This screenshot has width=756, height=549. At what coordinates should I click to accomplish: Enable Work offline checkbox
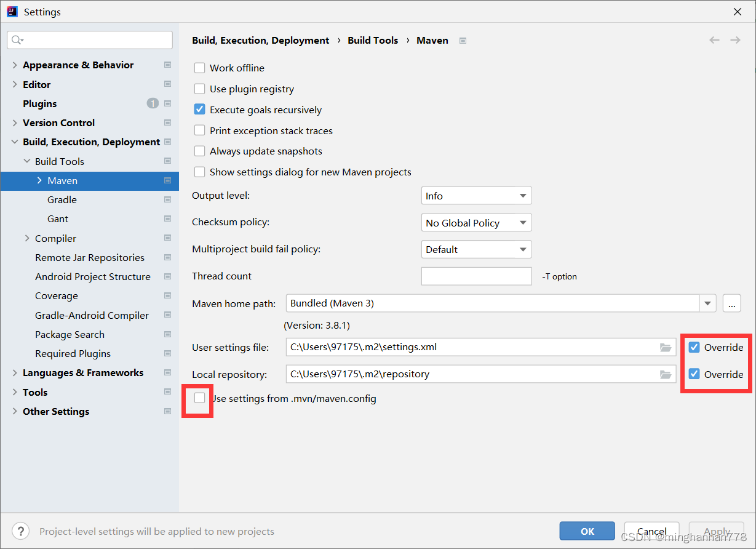coord(199,68)
